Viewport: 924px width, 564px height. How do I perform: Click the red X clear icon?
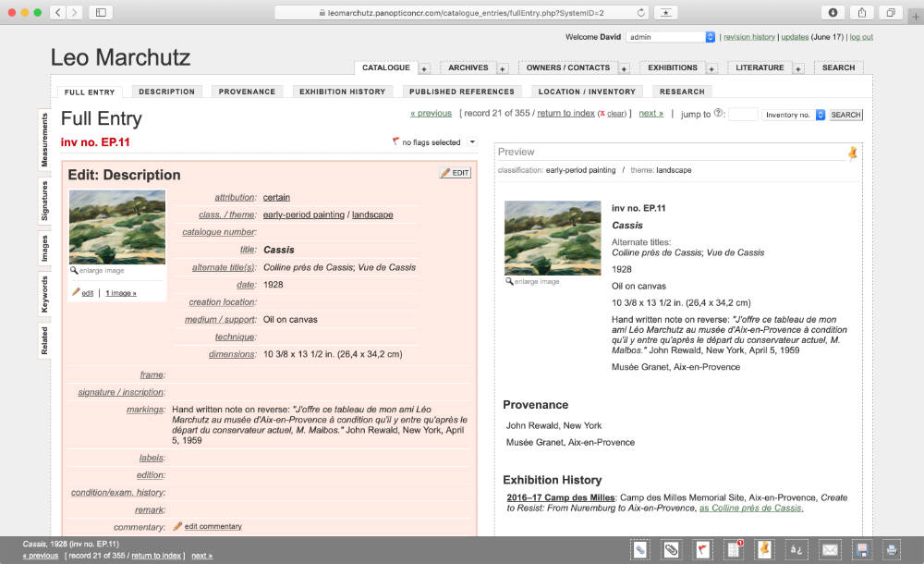point(602,114)
